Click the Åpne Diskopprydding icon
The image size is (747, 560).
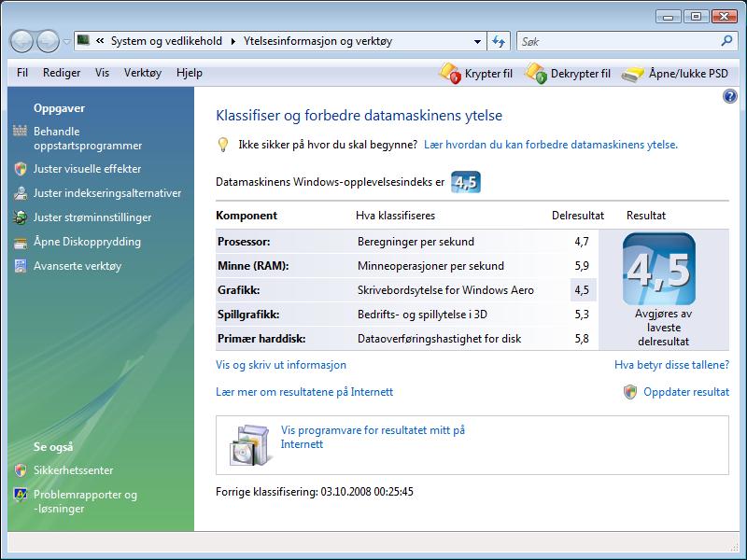tap(20, 243)
